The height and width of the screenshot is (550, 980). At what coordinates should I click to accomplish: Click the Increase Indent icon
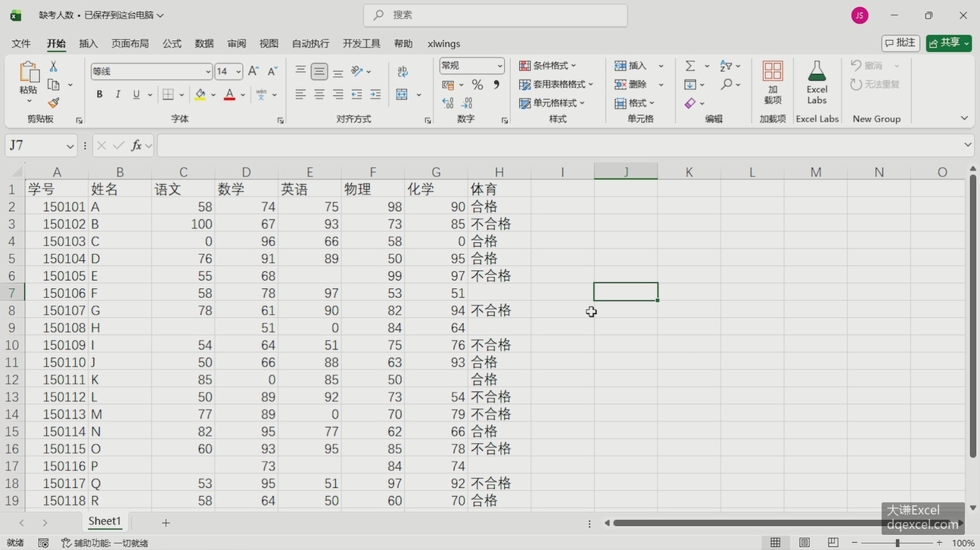click(x=375, y=95)
